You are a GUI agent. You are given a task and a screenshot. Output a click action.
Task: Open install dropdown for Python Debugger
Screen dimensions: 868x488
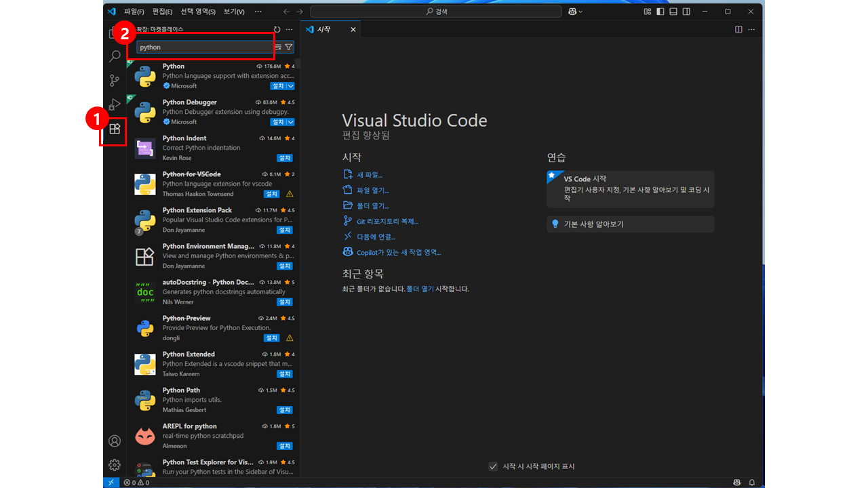(291, 122)
